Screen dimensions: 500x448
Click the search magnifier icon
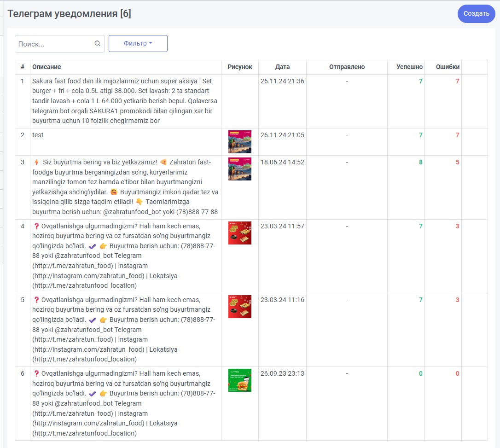[97, 43]
